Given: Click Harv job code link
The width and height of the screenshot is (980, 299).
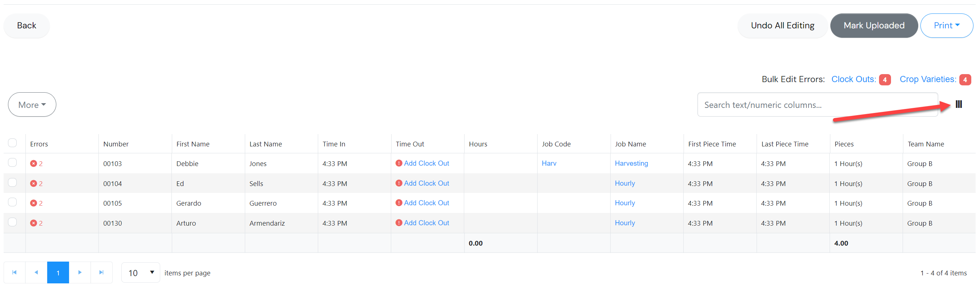Looking at the screenshot, I should pyautogui.click(x=549, y=163).
